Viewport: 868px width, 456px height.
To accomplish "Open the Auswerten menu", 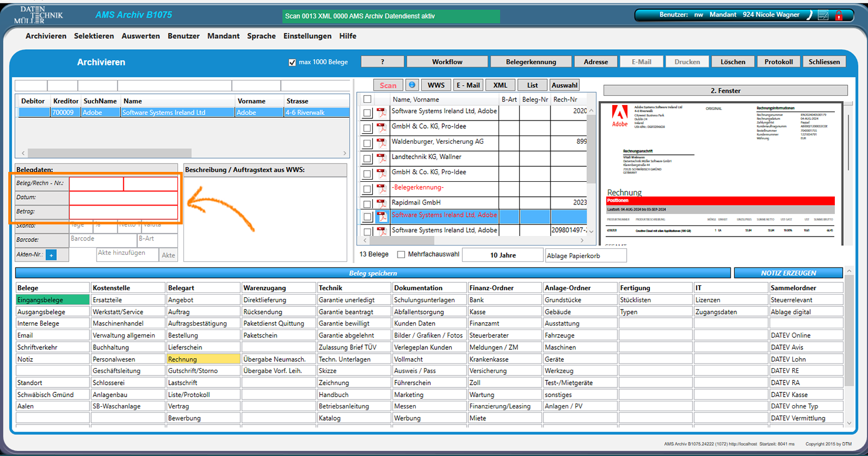I will 140,36.
